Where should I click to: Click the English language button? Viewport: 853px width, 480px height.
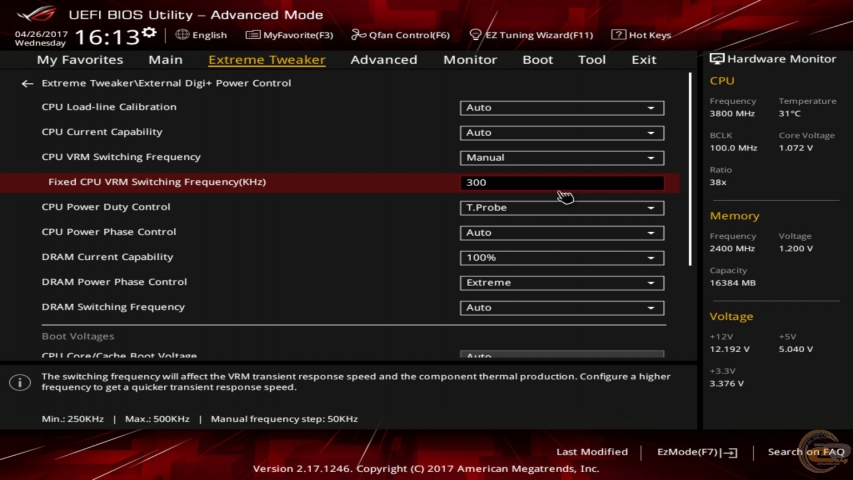(201, 35)
